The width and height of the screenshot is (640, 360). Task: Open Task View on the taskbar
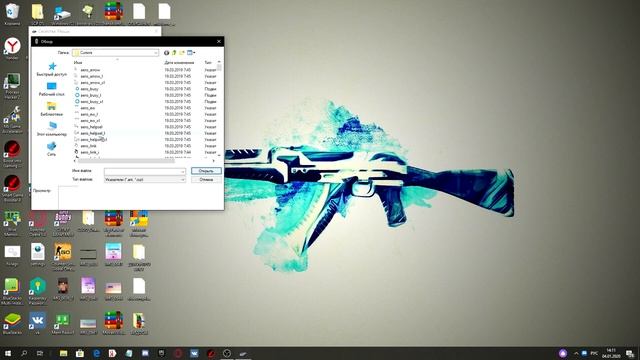40,353
